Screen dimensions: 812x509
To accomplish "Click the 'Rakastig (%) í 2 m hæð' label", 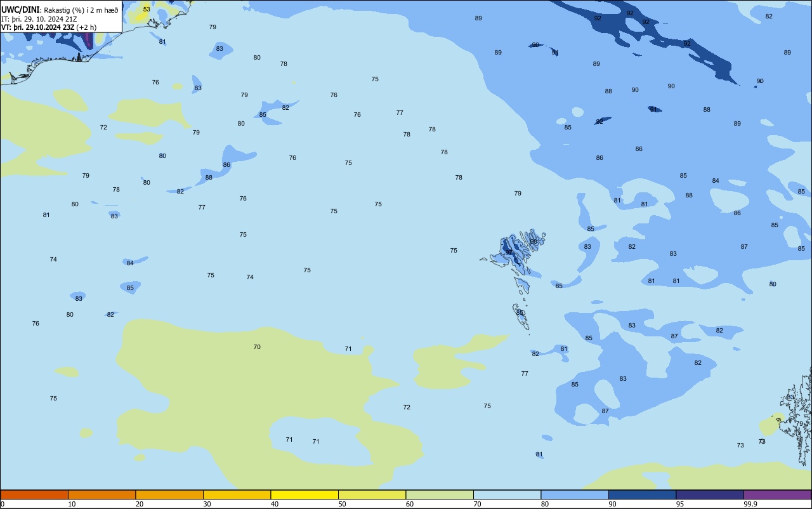I will click(81, 10).
